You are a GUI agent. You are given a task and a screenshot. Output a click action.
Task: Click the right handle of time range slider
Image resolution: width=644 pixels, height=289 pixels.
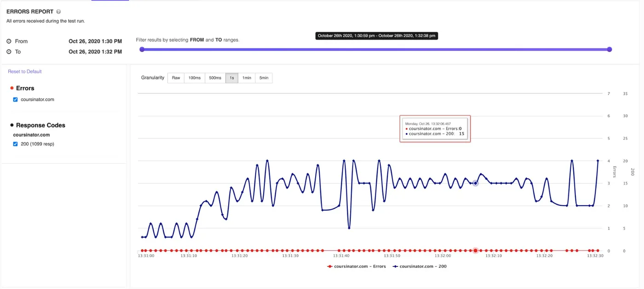click(609, 49)
